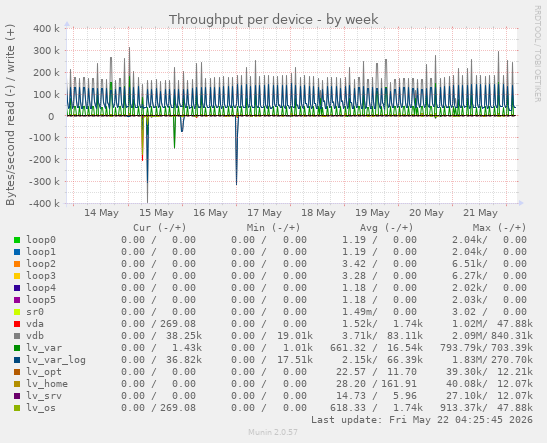Click the loop2 orange legend swatch
547x443 pixels.
[17, 264]
